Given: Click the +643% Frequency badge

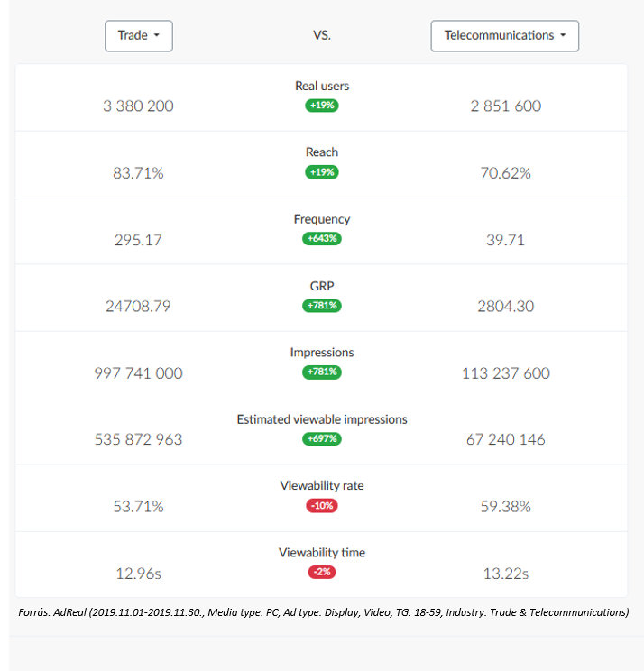Looking at the screenshot, I should click(x=322, y=239).
